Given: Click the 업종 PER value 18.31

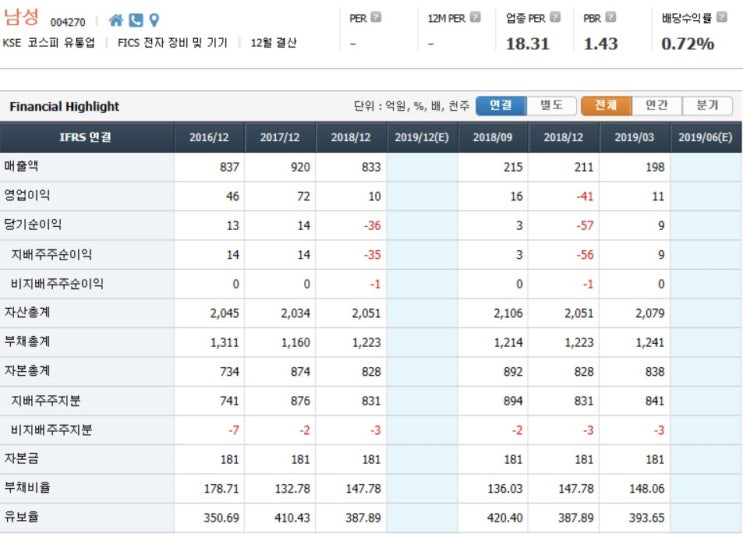Looking at the screenshot, I should [x=527, y=44].
